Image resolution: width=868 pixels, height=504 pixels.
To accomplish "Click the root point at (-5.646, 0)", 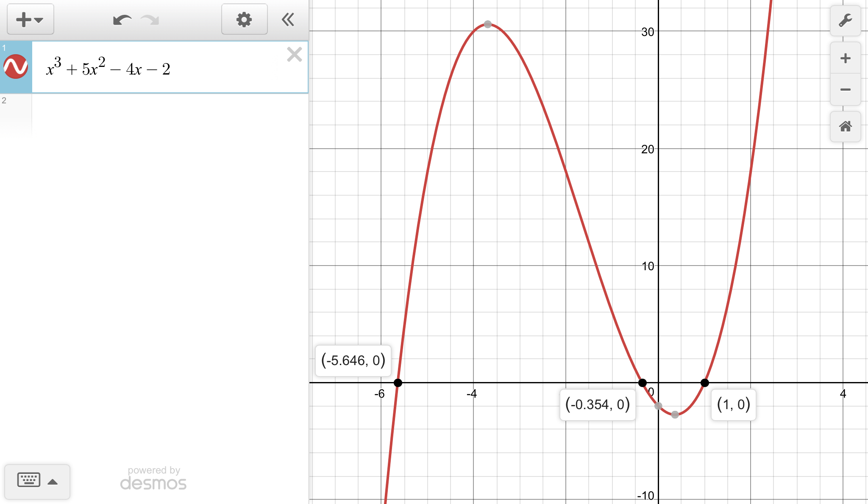I will point(398,383).
